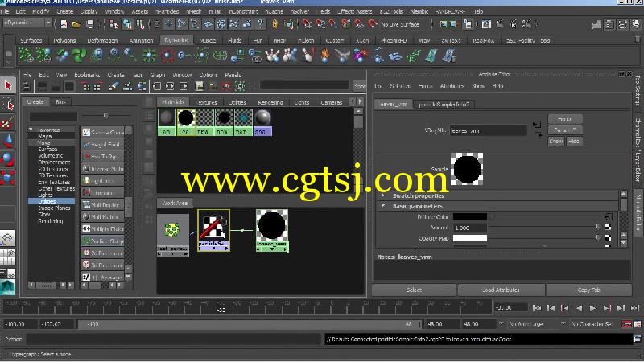This screenshot has height=362, width=644.
Task: Open the particleSamplerInfo2 attribute tab
Action: [444, 105]
